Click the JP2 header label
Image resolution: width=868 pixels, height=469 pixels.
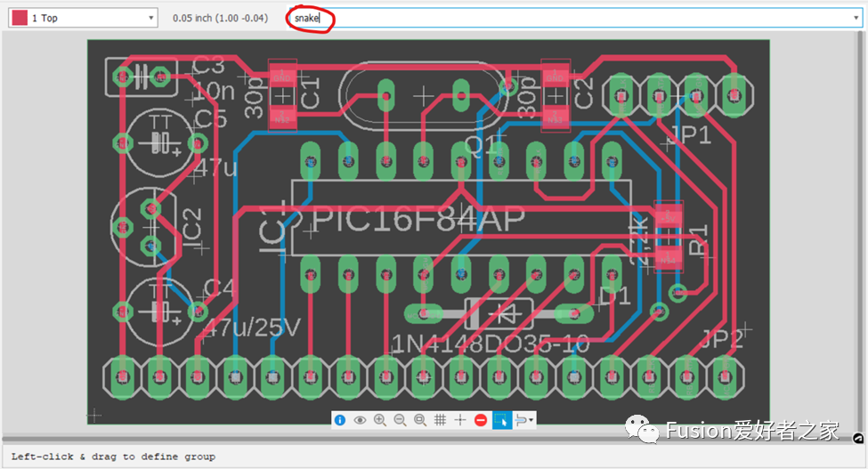pyautogui.click(x=722, y=338)
